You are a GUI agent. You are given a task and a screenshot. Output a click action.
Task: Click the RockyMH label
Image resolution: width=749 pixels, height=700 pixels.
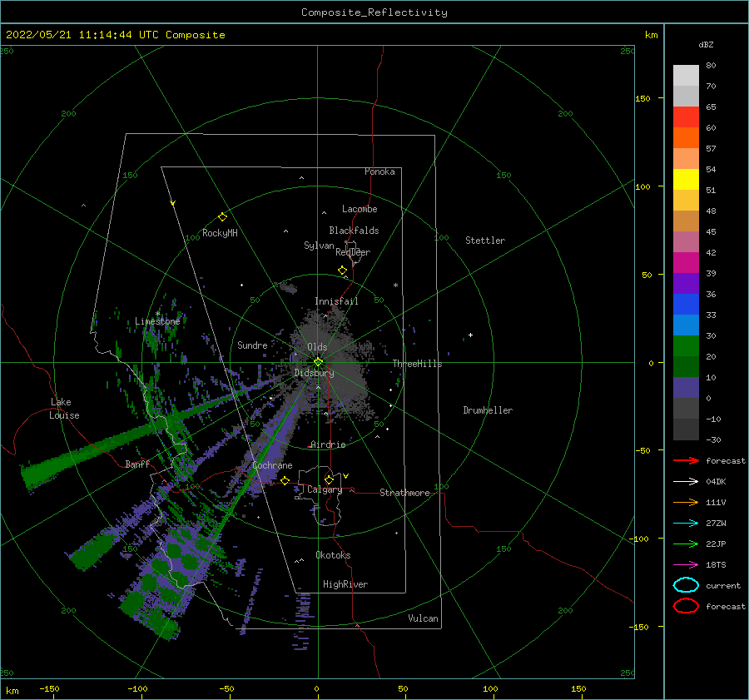[220, 233]
